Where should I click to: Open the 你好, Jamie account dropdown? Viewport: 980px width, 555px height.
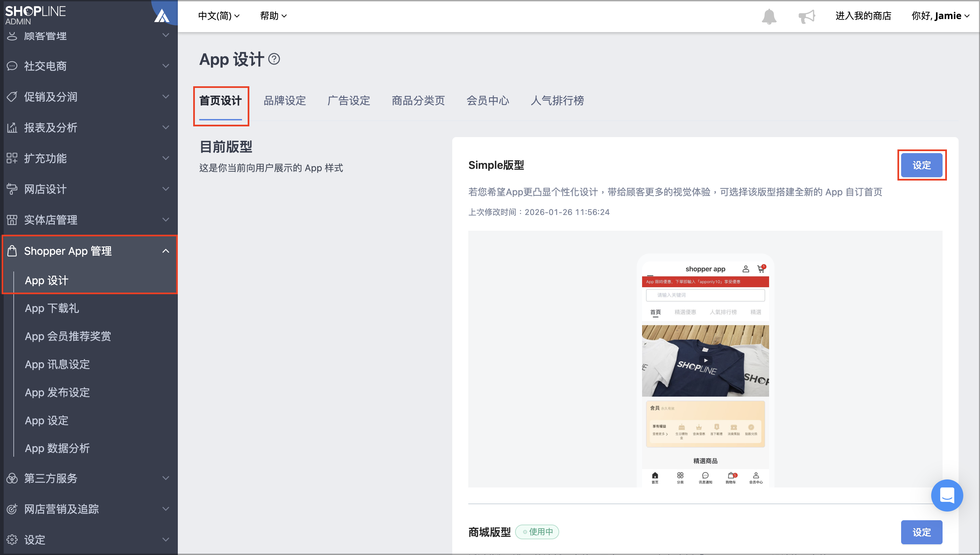940,16
